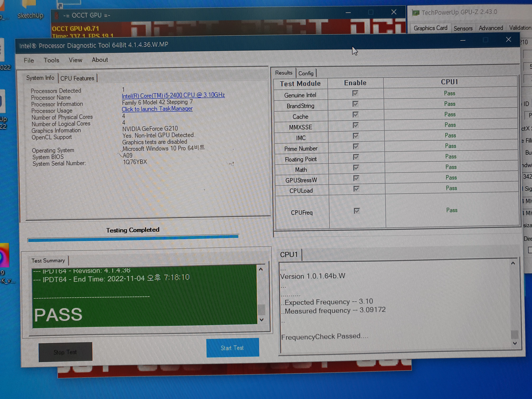Image resolution: width=532 pixels, height=399 pixels.
Task: Open Sensors tab in GPU-Z
Action: click(463, 28)
